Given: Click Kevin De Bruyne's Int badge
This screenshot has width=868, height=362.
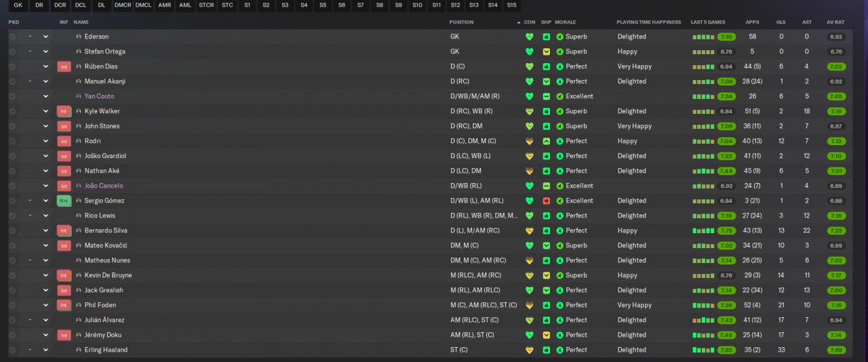Looking at the screenshot, I should (x=64, y=275).
